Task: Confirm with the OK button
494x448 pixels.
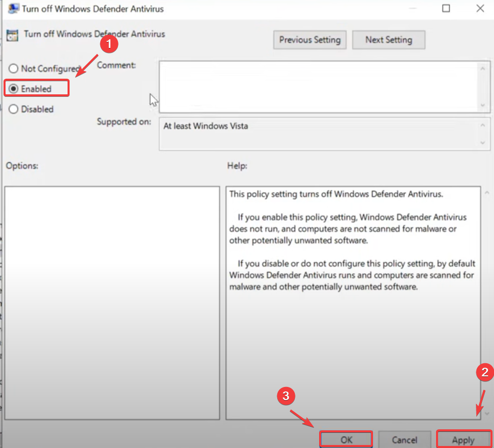Action: tap(346, 439)
